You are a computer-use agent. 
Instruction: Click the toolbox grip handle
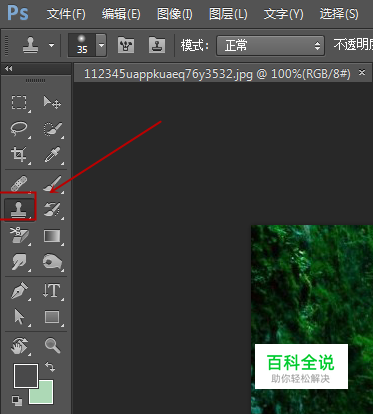pyautogui.click(x=35, y=80)
